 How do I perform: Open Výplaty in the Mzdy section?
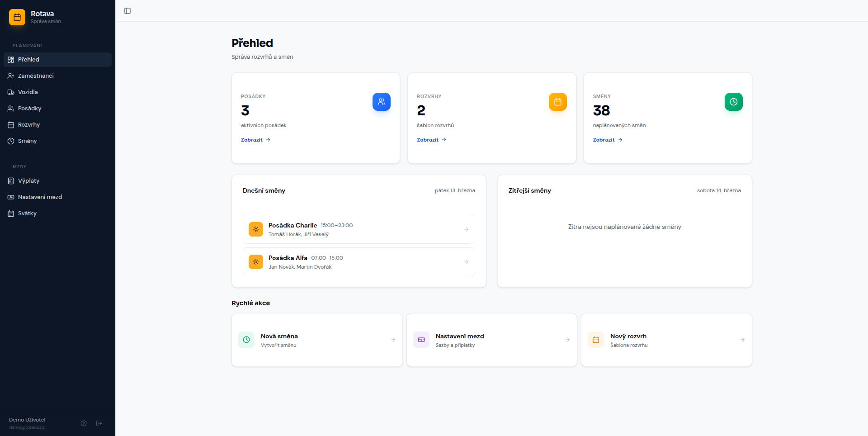28,180
